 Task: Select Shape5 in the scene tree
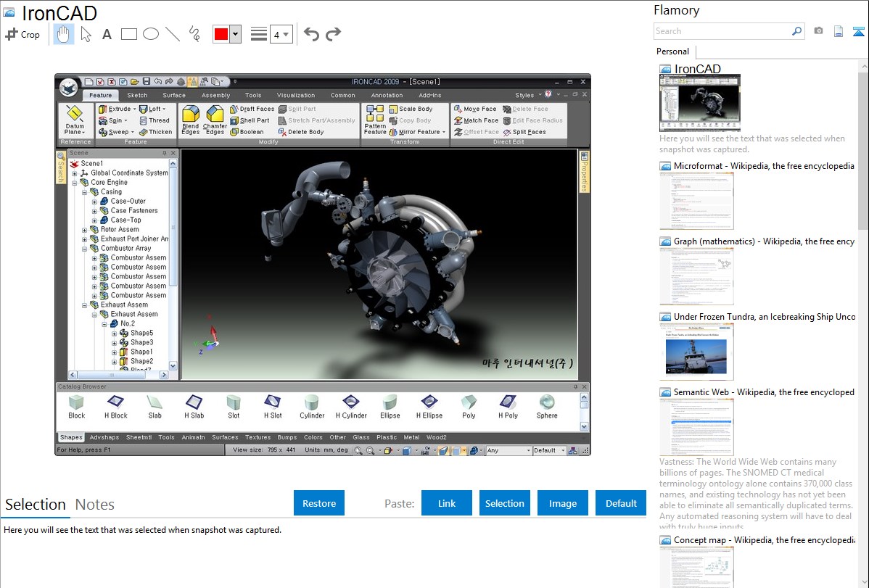click(142, 333)
